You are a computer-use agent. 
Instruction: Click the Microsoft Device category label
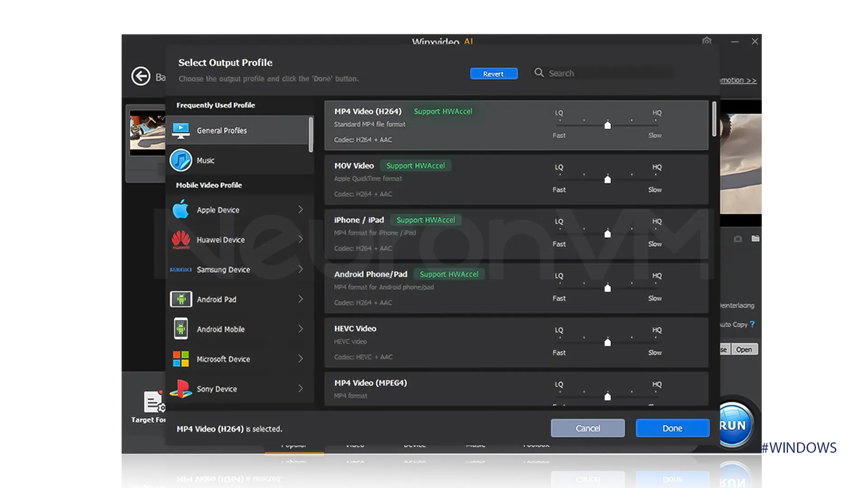coord(223,359)
